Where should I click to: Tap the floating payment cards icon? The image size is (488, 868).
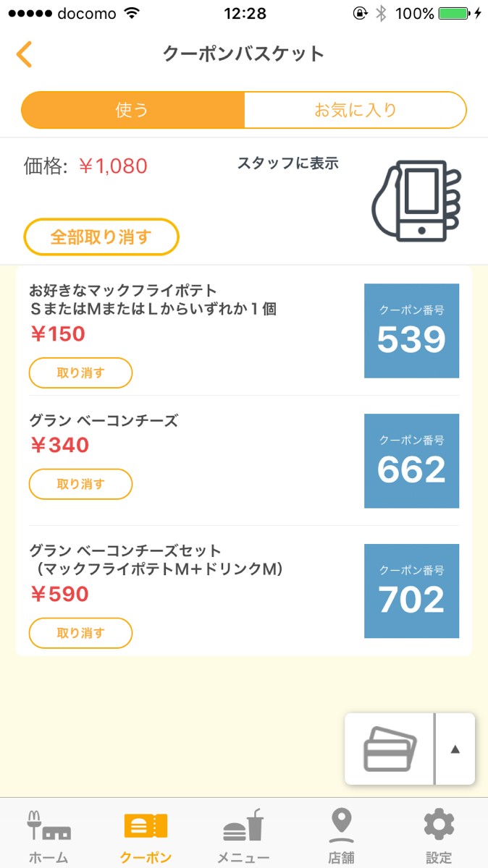coord(390,749)
